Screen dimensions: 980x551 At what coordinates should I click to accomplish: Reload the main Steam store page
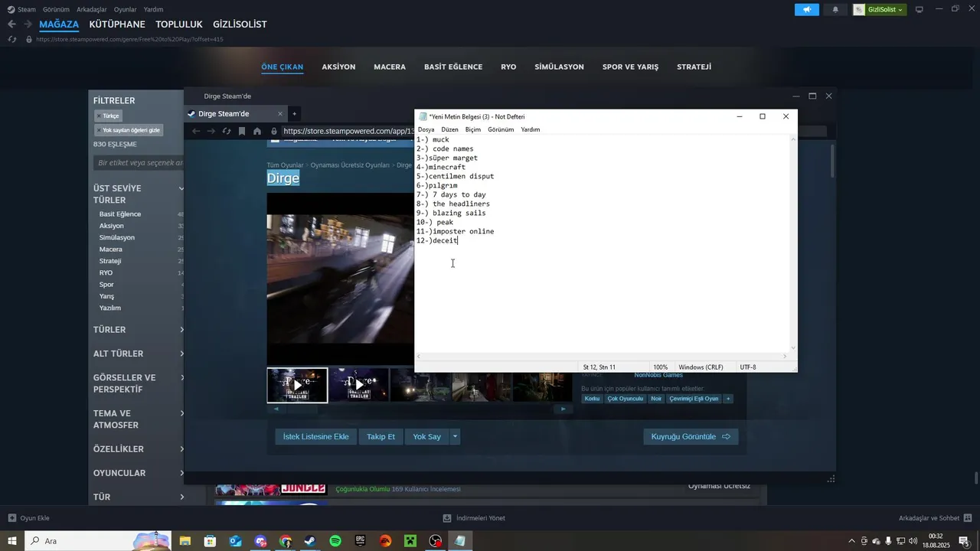click(x=12, y=39)
